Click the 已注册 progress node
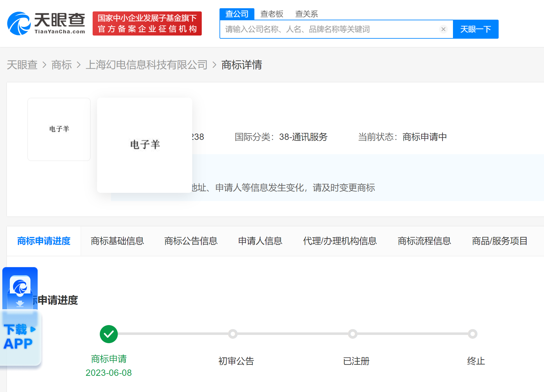 [x=353, y=334]
